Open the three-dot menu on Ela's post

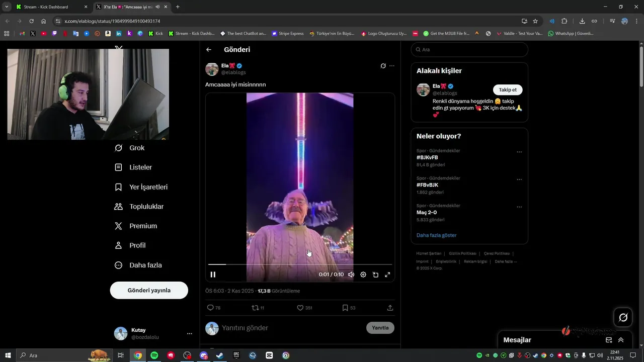[392, 66]
